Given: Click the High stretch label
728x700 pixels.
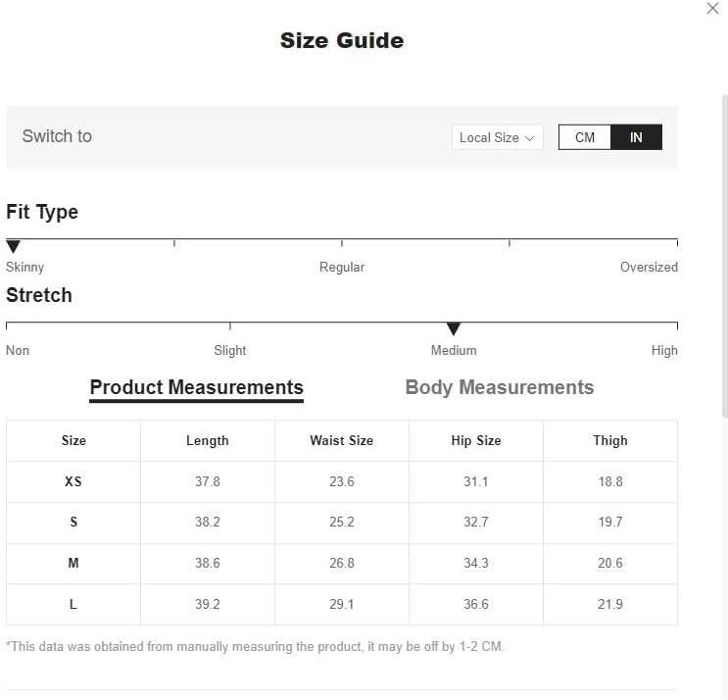Looking at the screenshot, I should coord(664,350).
